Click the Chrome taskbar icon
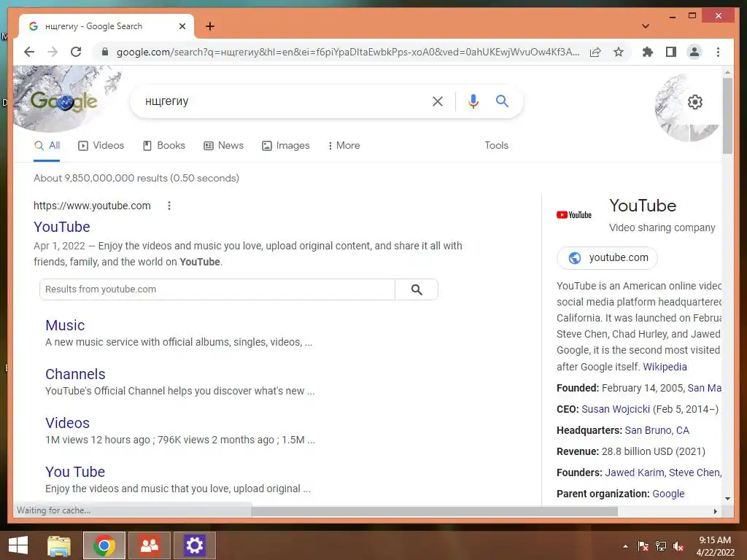The height and width of the screenshot is (560, 747). coord(104,545)
